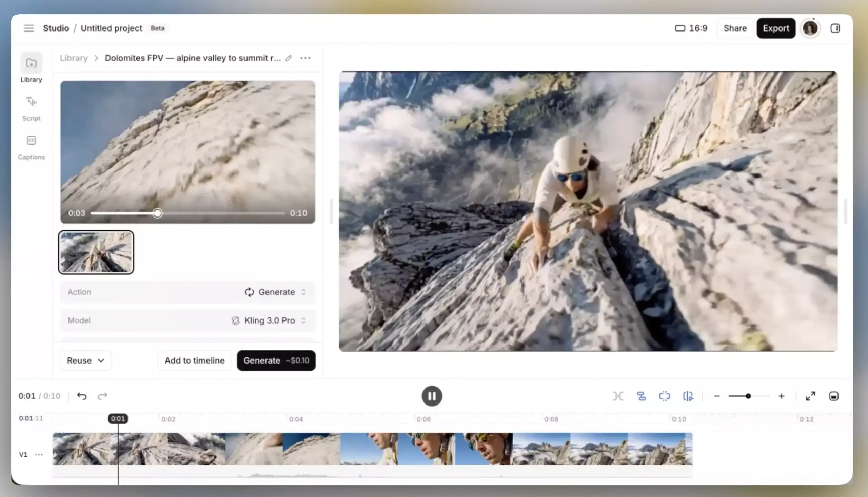Click the Studio breadcrumb
The image size is (868, 497).
(56, 28)
